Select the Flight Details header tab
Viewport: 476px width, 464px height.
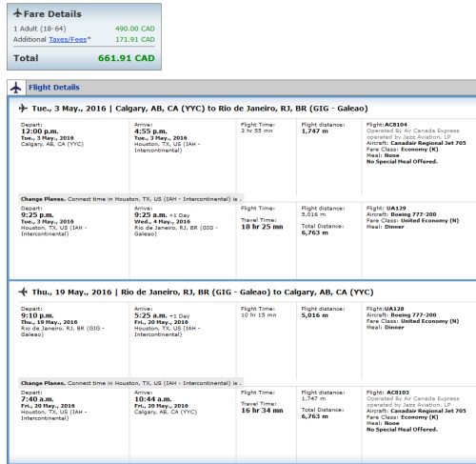tap(54, 88)
